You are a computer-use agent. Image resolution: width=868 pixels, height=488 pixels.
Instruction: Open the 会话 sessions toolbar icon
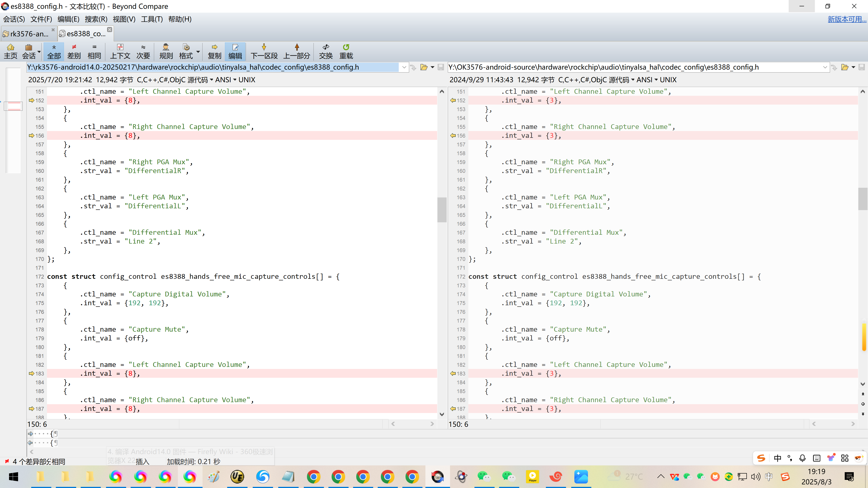tap(29, 52)
